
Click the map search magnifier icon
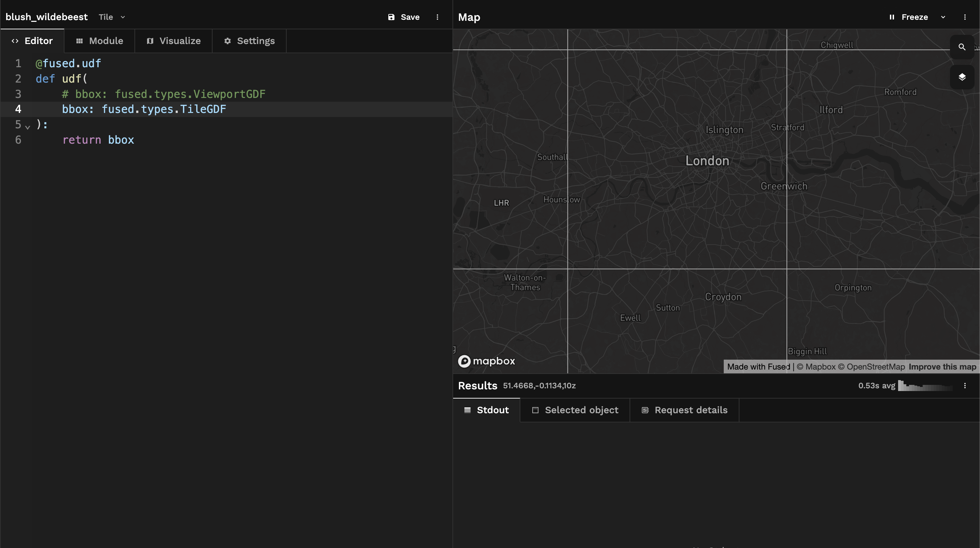pyautogui.click(x=962, y=47)
